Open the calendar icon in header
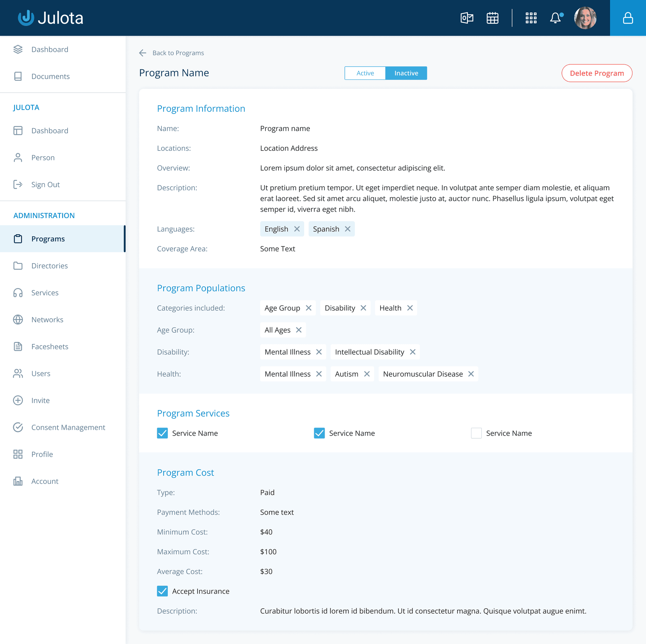Viewport: 646px width, 644px height. (x=492, y=18)
